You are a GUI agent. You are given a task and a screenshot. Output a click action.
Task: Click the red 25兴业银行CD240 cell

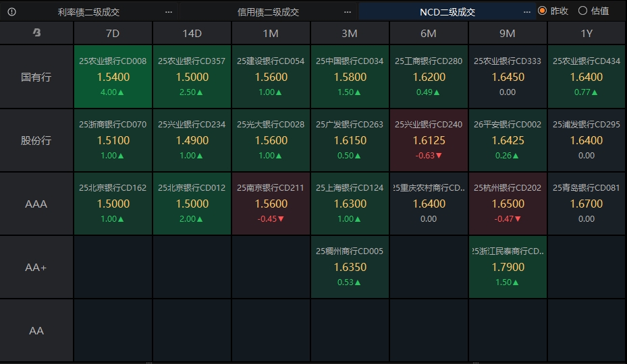[x=429, y=140]
